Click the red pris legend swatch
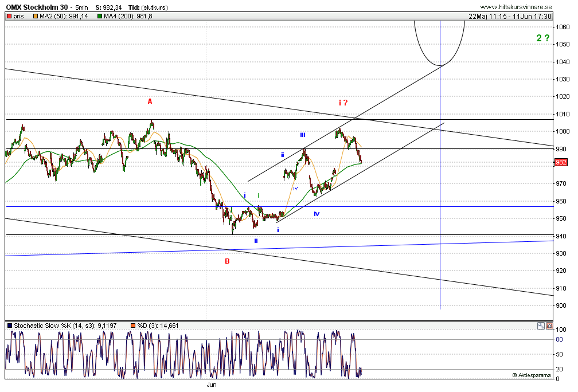578x392 pixels. tap(9, 16)
